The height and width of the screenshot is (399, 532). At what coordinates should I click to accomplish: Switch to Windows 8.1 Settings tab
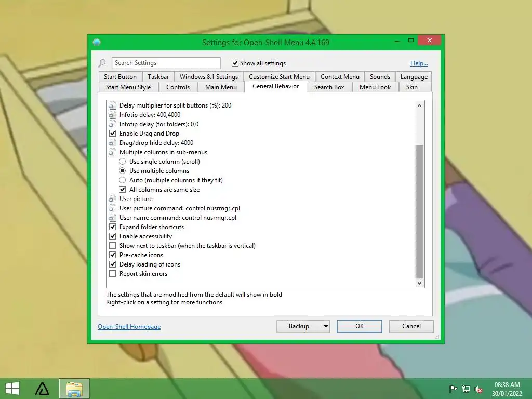click(209, 77)
